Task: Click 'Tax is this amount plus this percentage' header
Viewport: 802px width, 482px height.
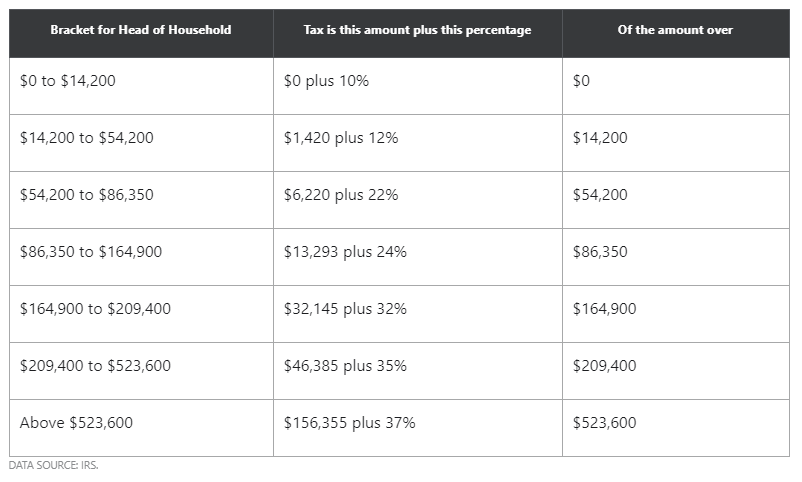Action: pos(418,33)
